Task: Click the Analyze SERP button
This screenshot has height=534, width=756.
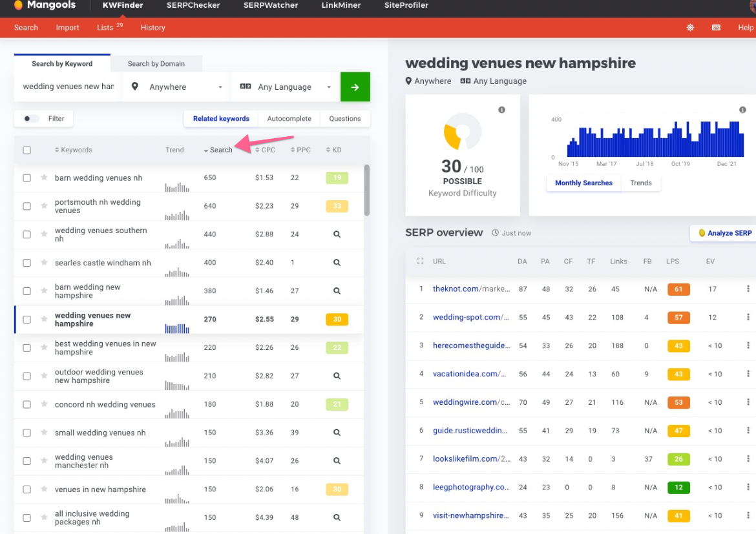Action: pos(725,233)
